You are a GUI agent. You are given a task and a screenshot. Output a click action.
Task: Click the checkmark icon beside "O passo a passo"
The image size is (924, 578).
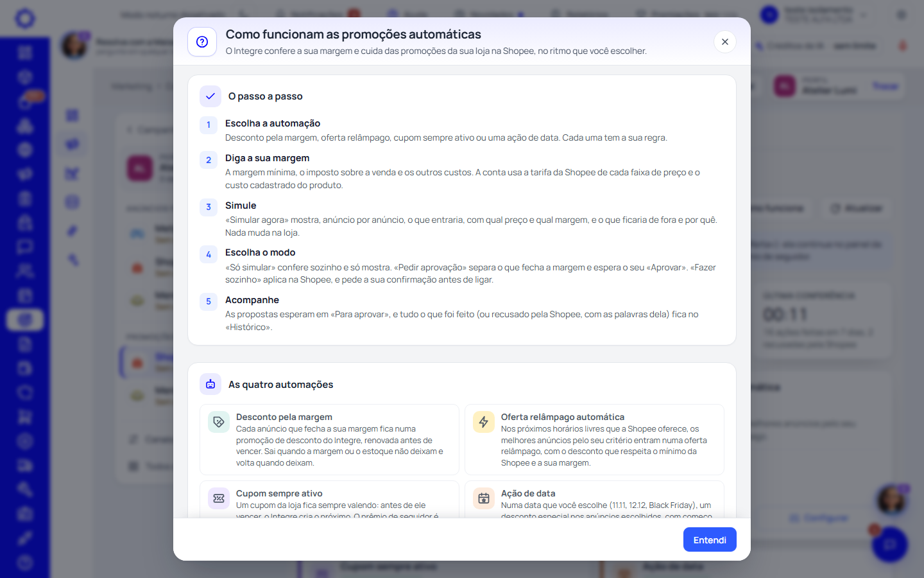point(210,96)
